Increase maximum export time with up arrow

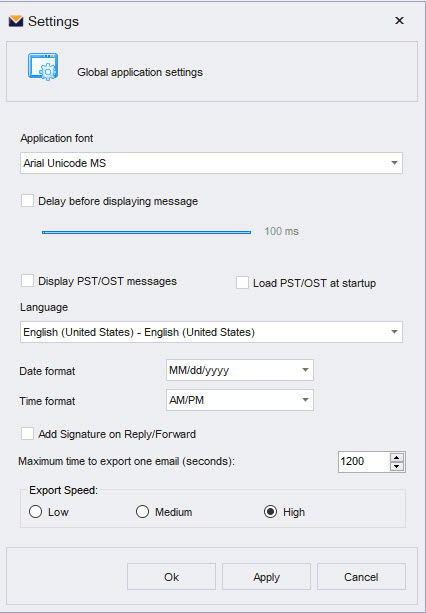tap(397, 457)
